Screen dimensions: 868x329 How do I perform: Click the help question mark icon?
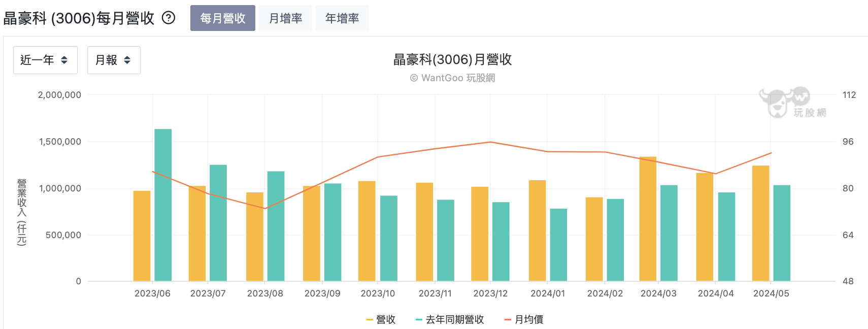tap(169, 18)
